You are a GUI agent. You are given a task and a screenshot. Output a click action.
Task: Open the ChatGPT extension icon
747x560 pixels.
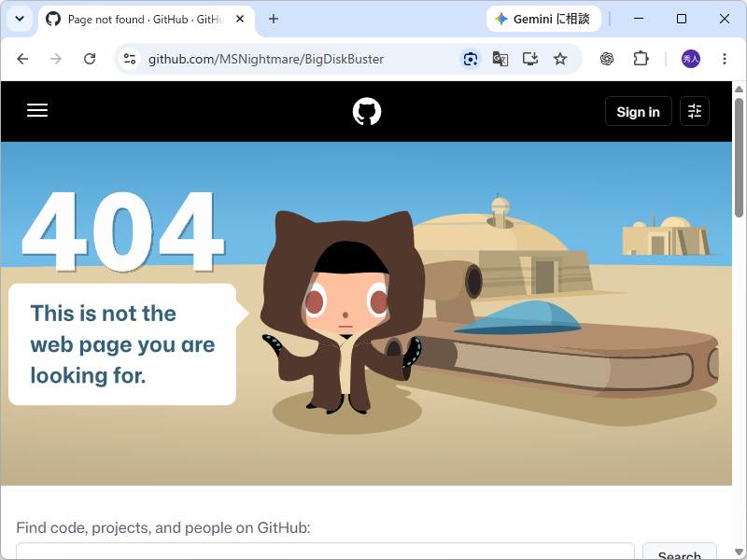(606, 59)
